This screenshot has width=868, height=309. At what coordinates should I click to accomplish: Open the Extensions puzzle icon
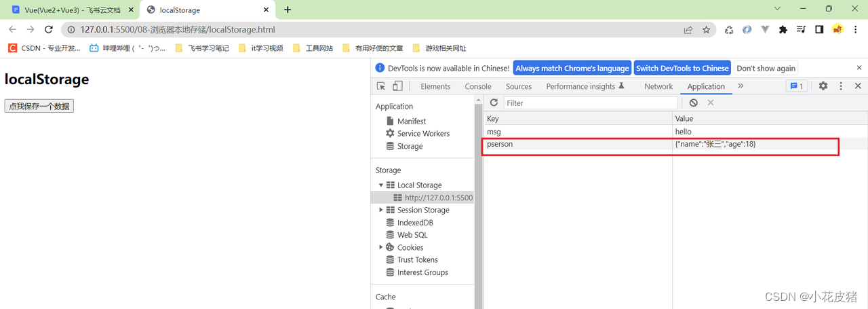tap(783, 30)
